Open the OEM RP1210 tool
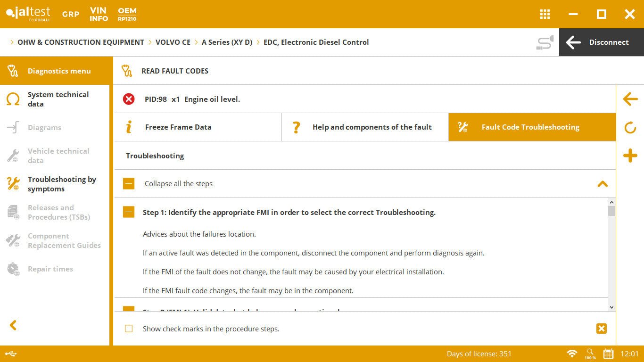The image size is (644, 362). pos(127,14)
